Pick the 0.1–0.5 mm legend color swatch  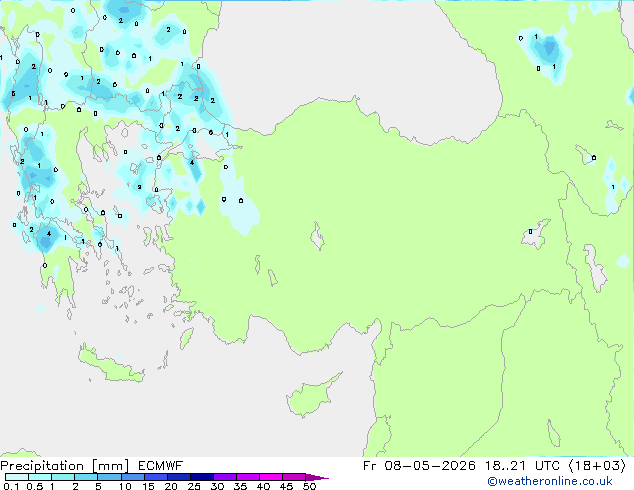pos(17,477)
